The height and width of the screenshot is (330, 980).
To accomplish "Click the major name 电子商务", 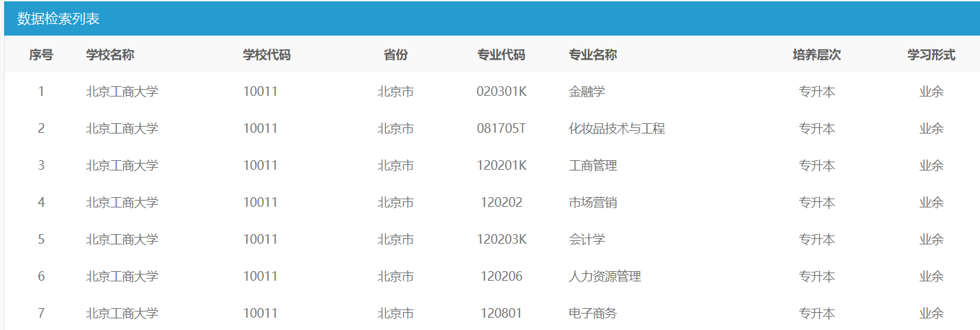I will click(593, 313).
